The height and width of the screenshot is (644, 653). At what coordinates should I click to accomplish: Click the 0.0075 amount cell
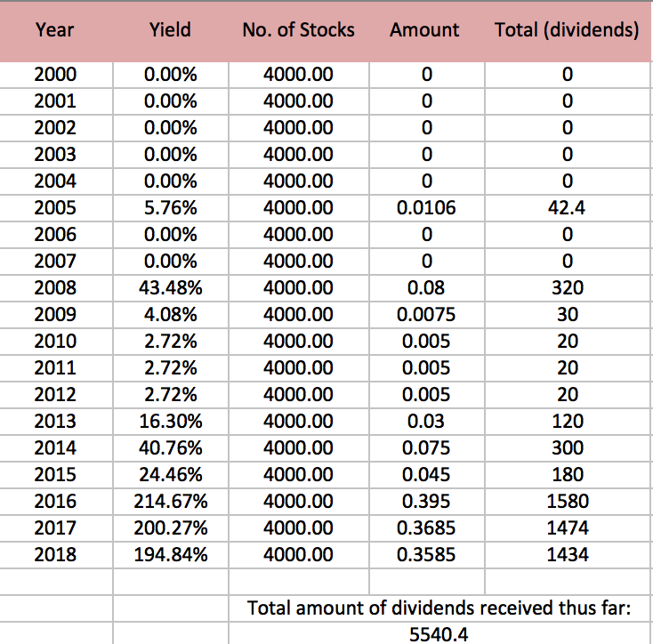tap(426, 314)
